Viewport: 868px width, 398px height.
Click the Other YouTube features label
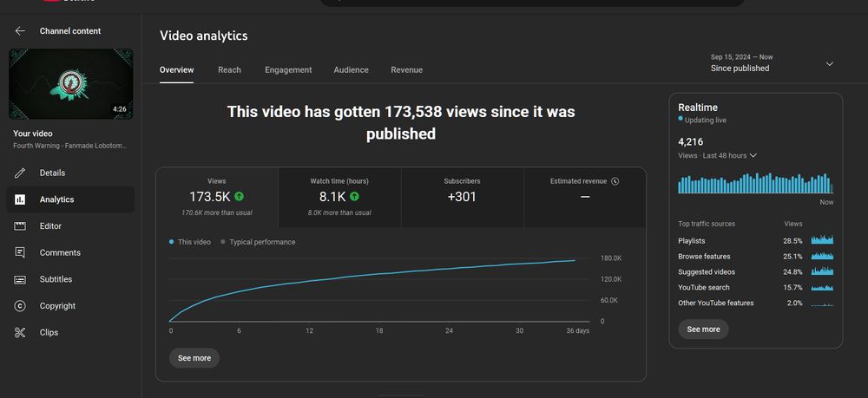[x=716, y=303]
